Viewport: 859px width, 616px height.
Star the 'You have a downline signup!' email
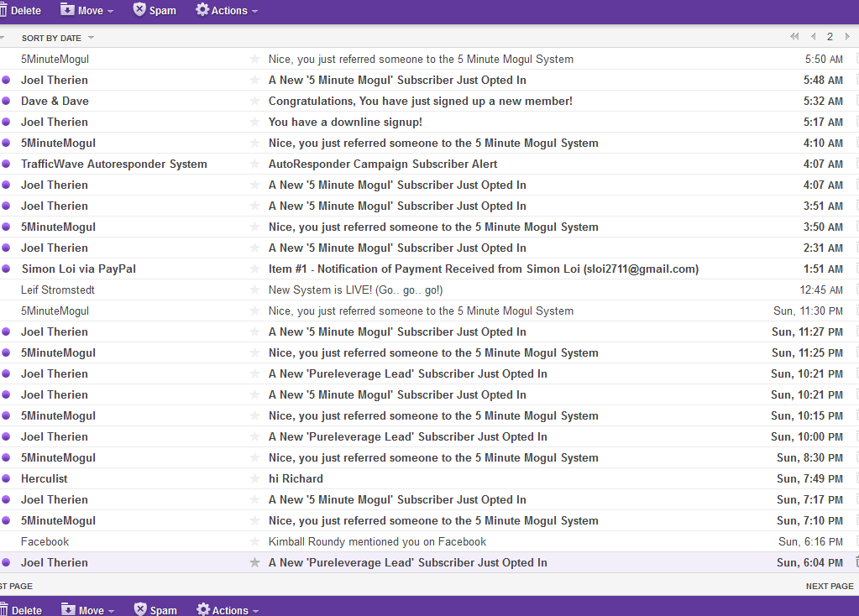pos(254,122)
